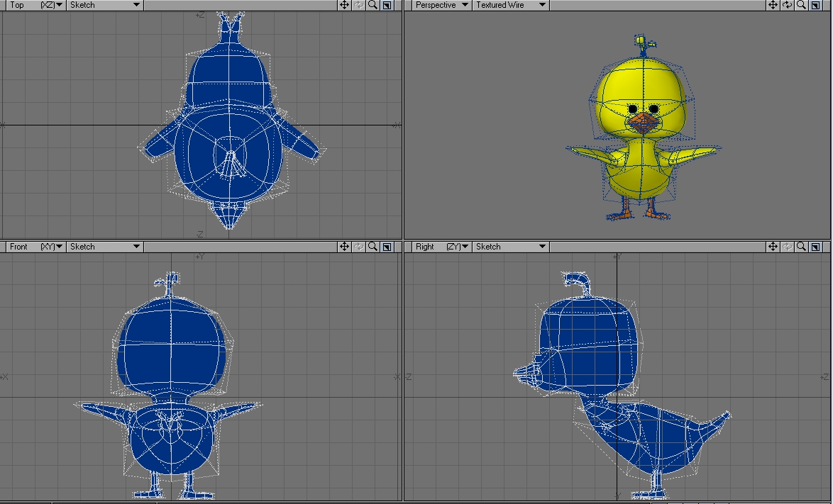Click the rotate icon in the Perspective viewport
The image size is (833, 504).
[787, 5]
